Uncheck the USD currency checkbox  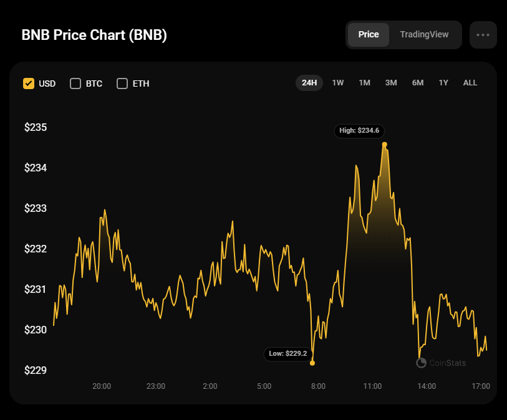point(29,84)
